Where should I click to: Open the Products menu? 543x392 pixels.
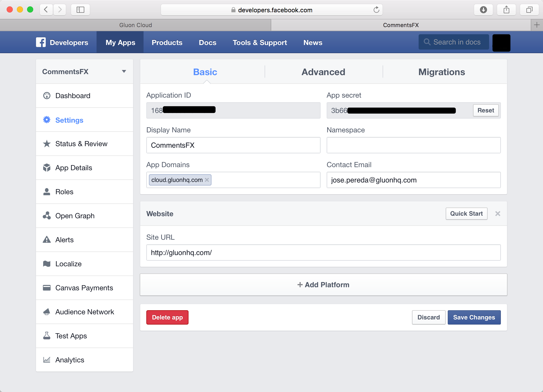pos(167,42)
